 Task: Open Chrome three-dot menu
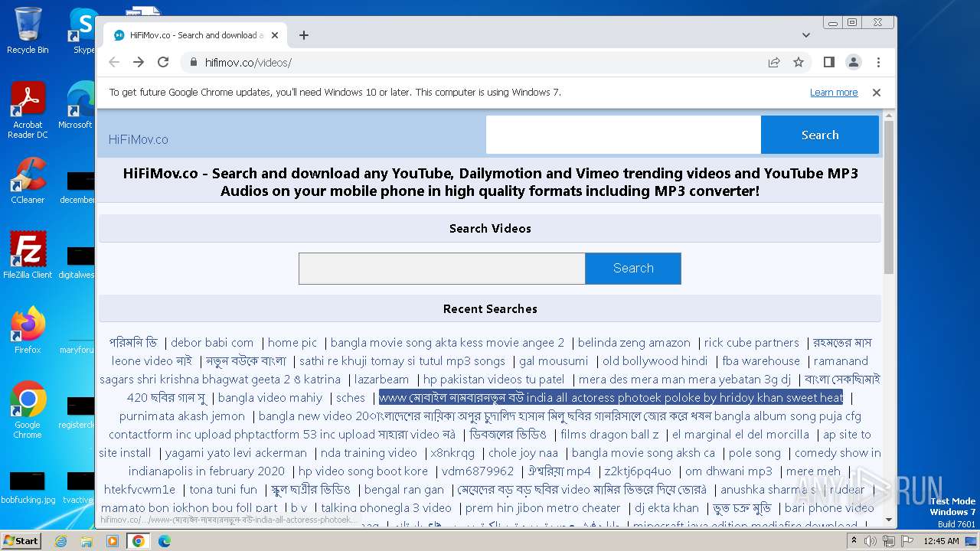coord(878,62)
